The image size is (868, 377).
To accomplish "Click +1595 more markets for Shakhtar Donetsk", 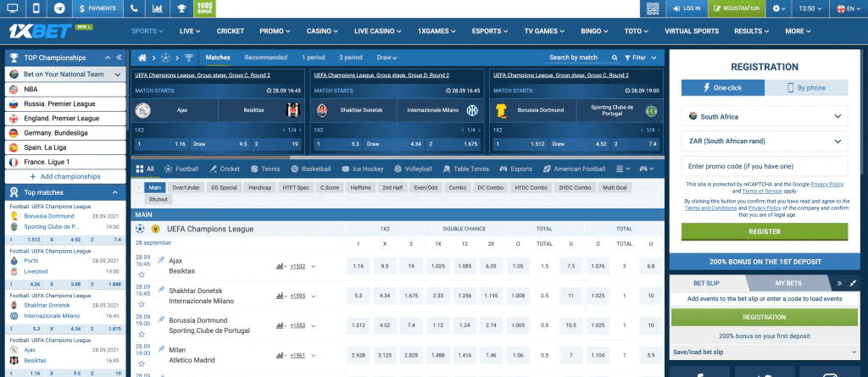I will pyautogui.click(x=298, y=297).
